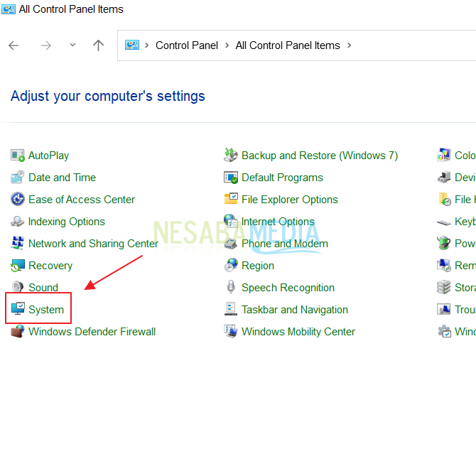
Task: Open the AutoPlay link
Action: [48, 156]
